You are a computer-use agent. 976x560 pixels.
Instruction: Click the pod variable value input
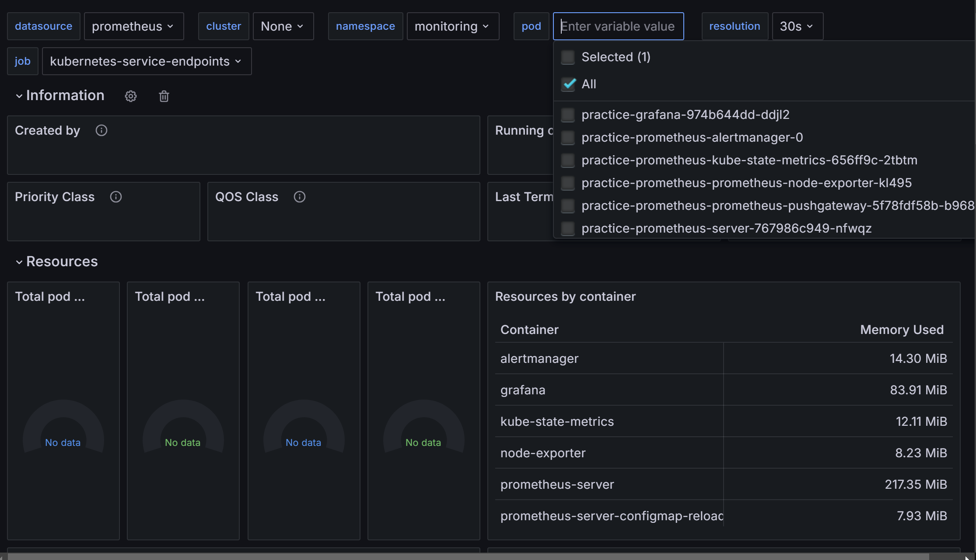pyautogui.click(x=618, y=26)
